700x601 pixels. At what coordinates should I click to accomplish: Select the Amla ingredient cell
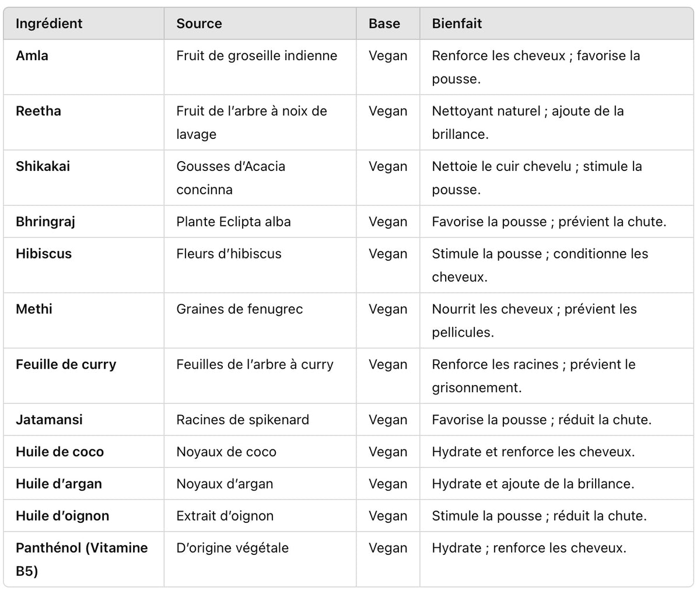(x=32, y=56)
